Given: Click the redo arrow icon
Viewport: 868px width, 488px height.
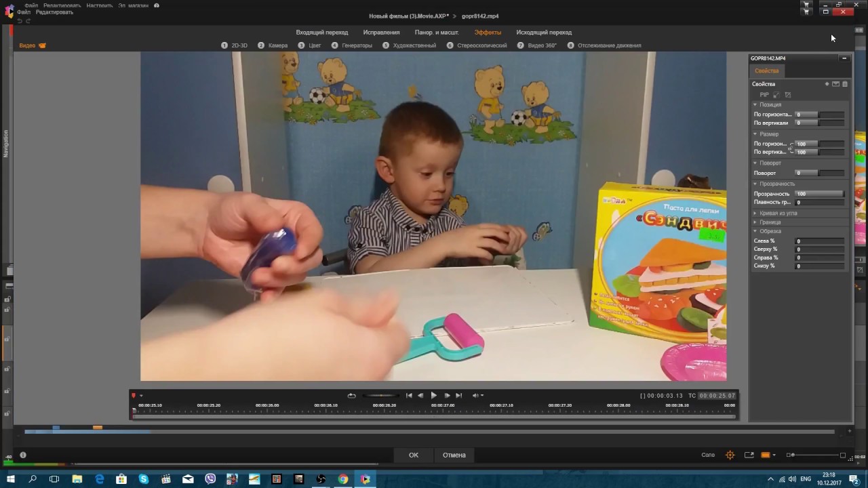Looking at the screenshot, I should pos(28,21).
